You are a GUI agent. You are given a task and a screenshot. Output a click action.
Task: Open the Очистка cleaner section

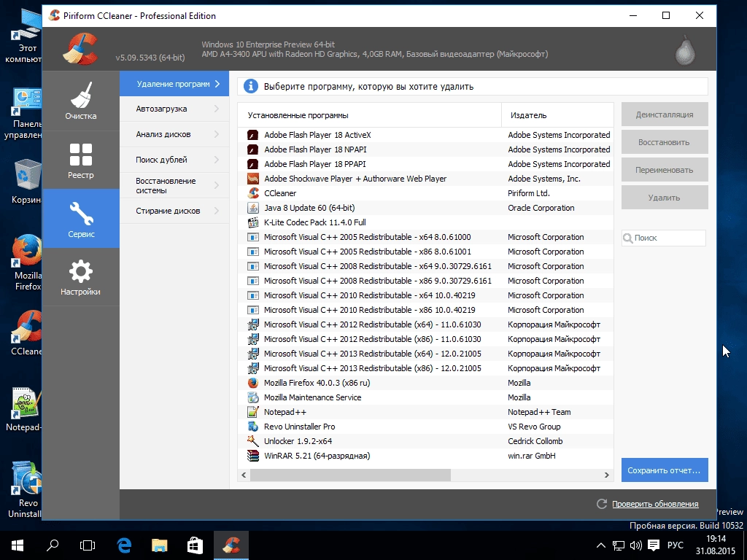click(x=80, y=101)
